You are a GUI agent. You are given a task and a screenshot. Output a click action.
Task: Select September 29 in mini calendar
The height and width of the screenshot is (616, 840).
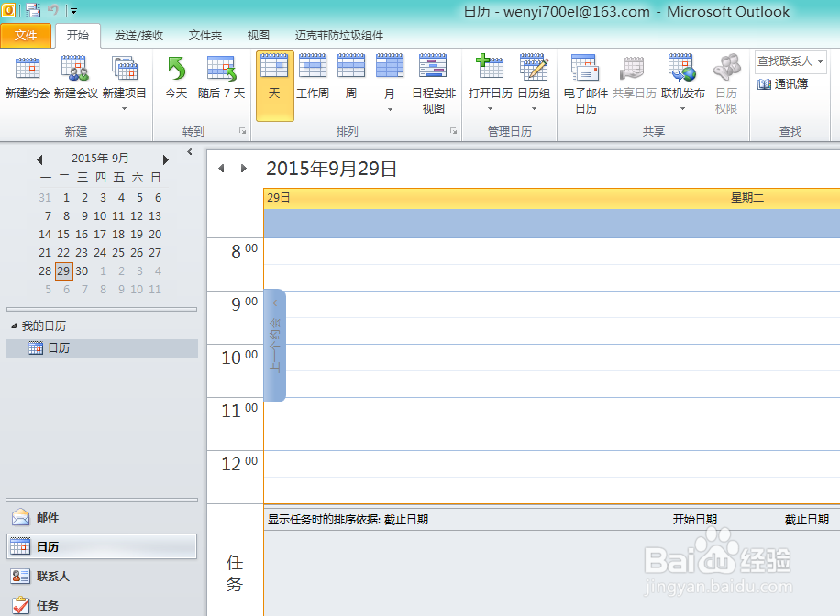tap(64, 271)
